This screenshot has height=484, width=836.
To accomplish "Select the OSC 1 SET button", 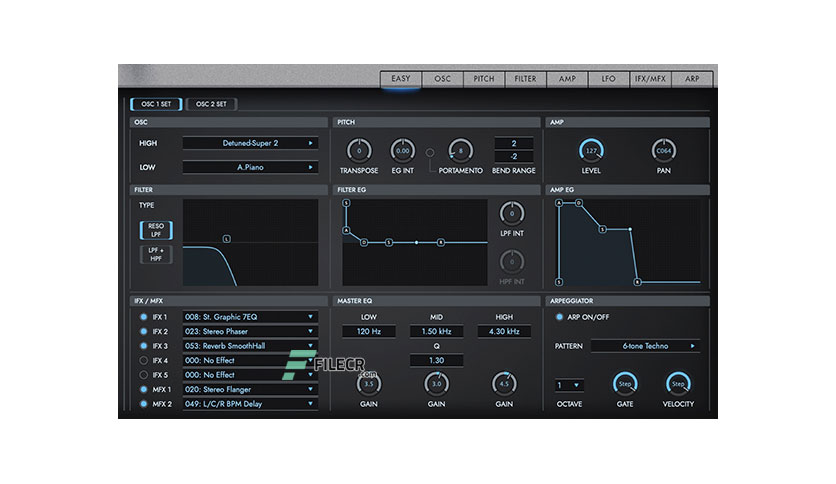I will [x=156, y=104].
